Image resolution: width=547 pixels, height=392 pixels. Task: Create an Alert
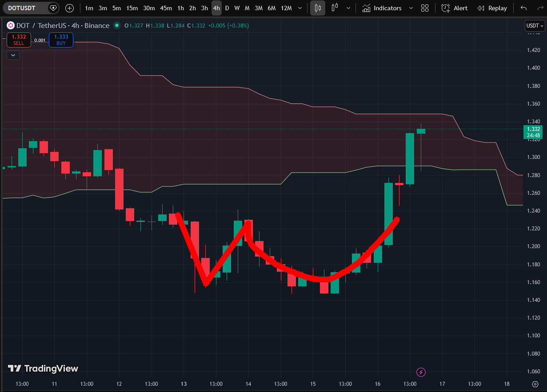454,8
